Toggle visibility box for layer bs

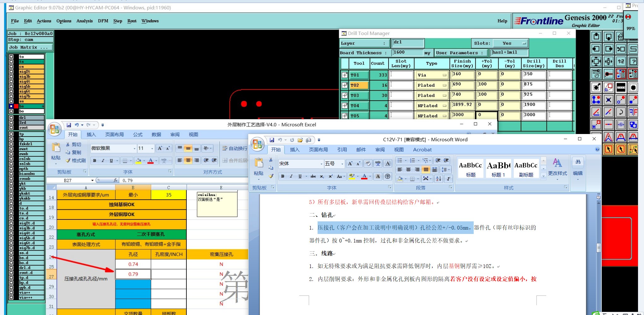click(x=11, y=106)
